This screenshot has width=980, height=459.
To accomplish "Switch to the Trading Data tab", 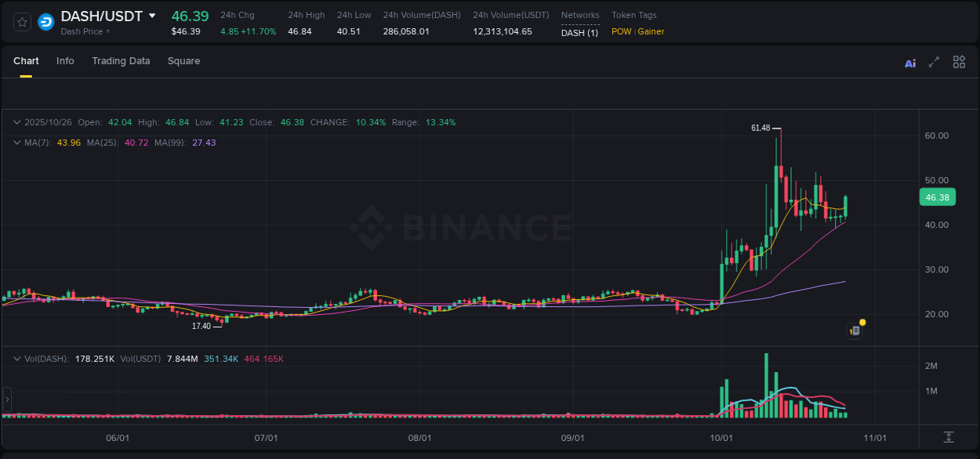I will (121, 61).
